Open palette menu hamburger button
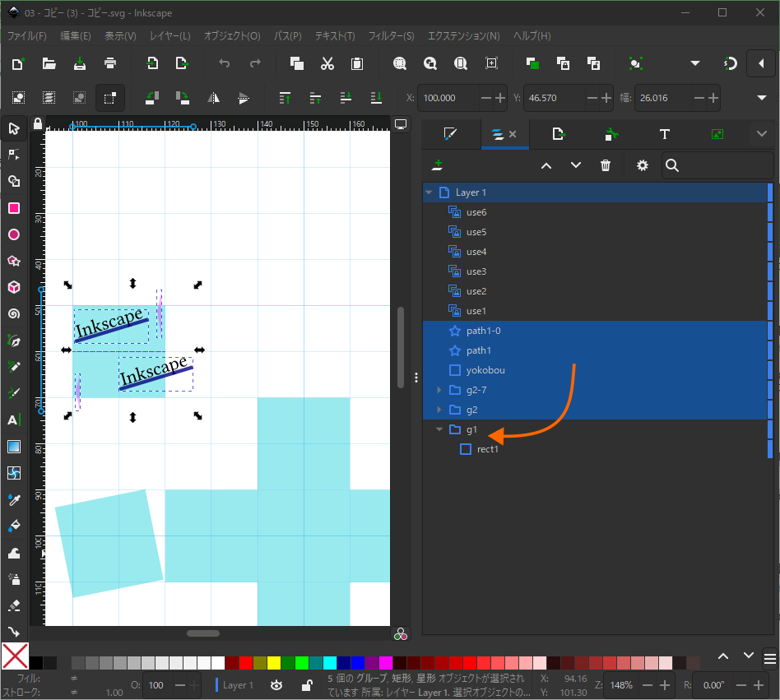 (769, 660)
